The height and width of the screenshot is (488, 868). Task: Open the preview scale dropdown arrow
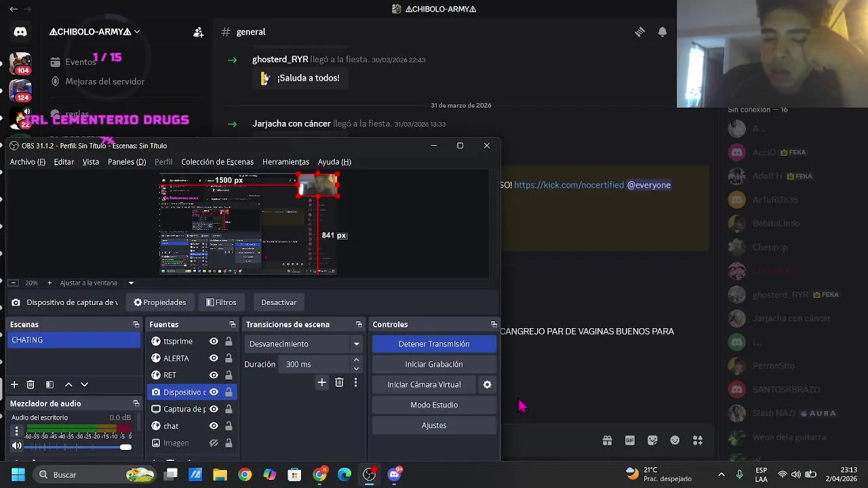click(x=131, y=283)
